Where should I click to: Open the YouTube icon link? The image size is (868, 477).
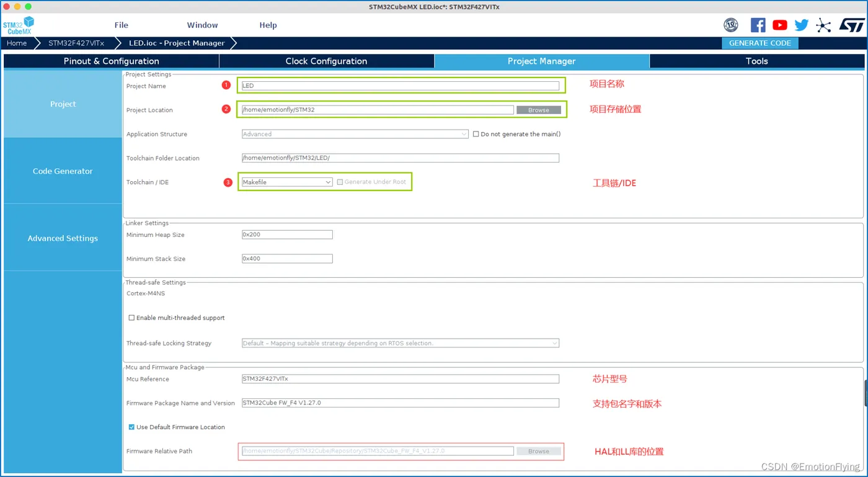point(780,25)
